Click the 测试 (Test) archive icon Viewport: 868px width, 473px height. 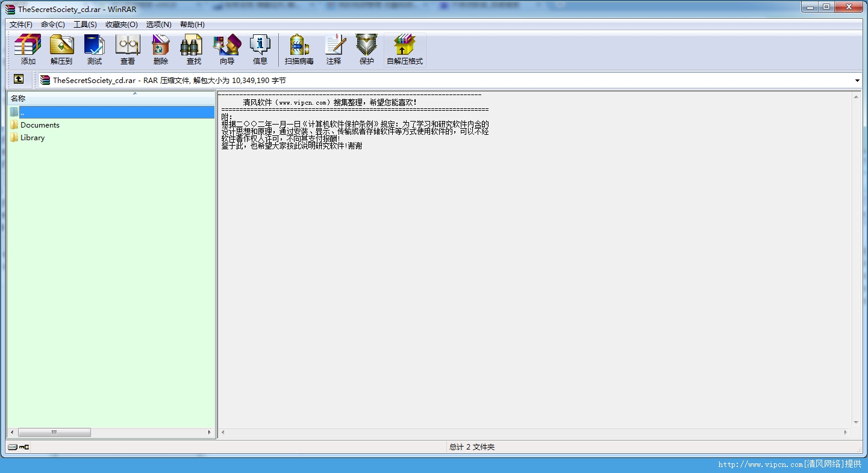(95, 49)
